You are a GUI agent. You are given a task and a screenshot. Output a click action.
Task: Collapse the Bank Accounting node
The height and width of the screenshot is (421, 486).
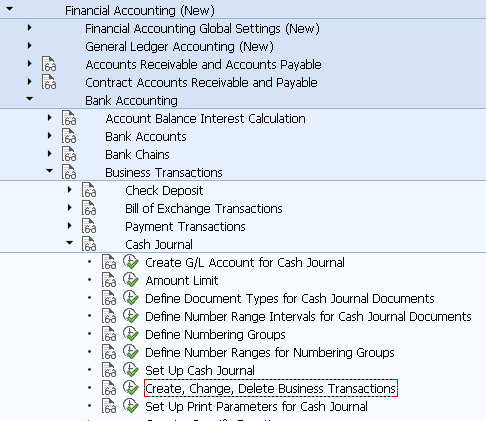[x=29, y=99]
